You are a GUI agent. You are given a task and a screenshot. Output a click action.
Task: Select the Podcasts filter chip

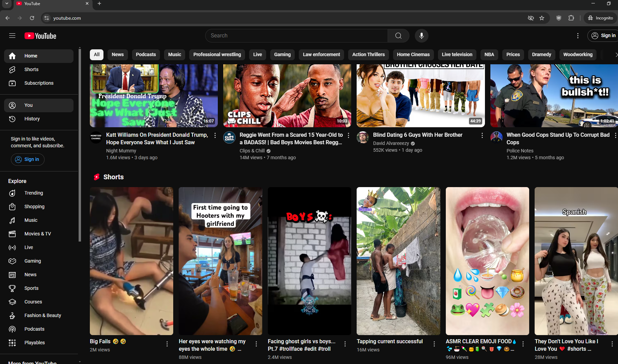[146, 54]
